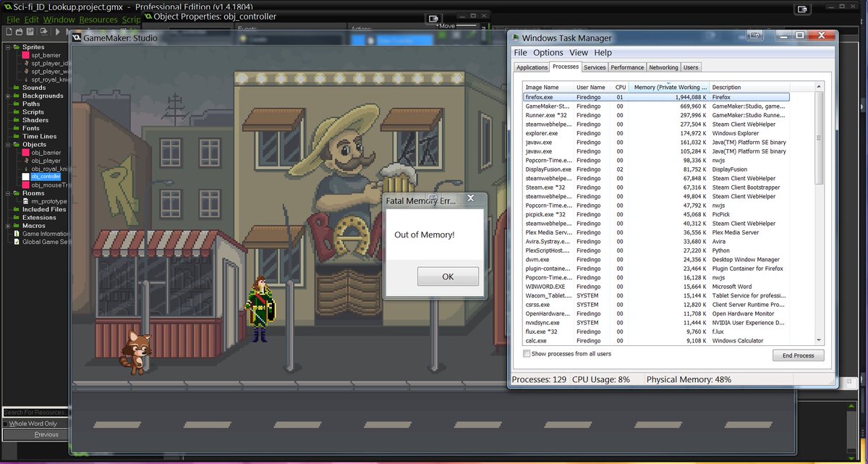Open GameMaker File menu

click(13, 20)
